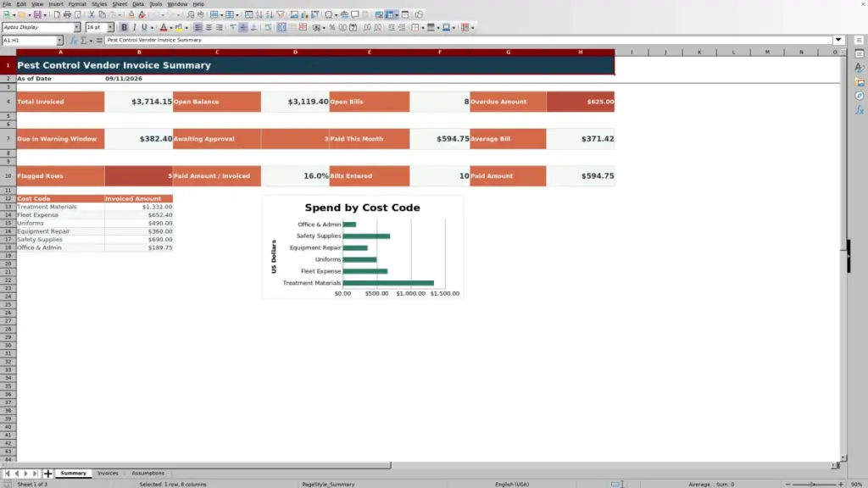
Task: Open the Format menu
Action: [x=77, y=4]
